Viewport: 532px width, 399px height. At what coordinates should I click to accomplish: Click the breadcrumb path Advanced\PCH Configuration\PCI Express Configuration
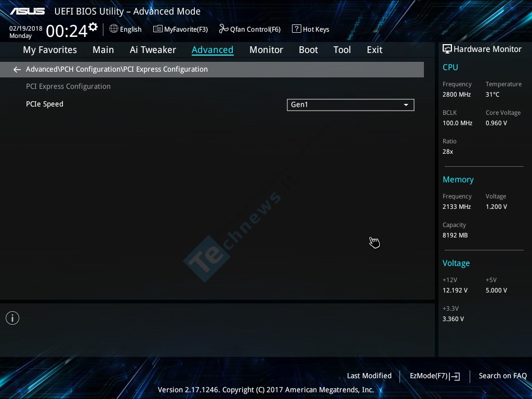click(x=117, y=69)
